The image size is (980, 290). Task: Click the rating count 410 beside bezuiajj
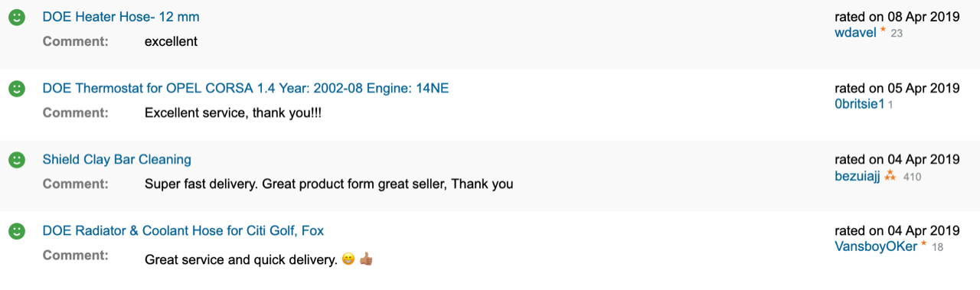click(912, 177)
